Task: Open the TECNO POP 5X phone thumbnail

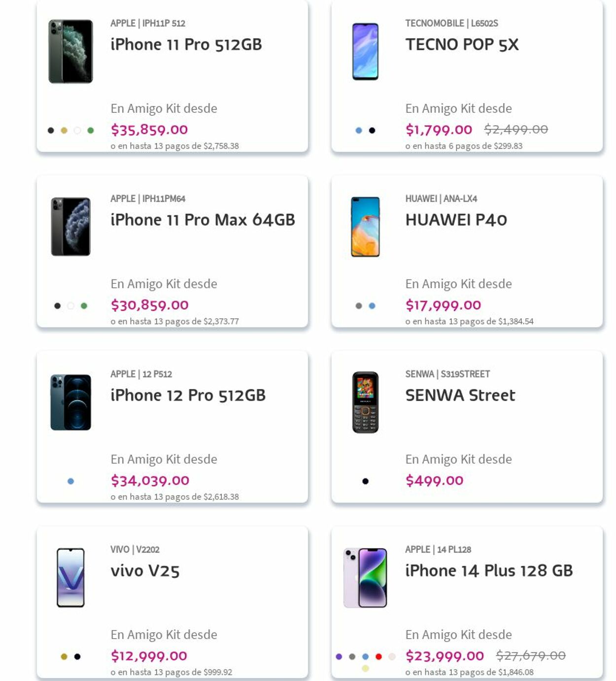Action: pyautogui.click(x=365, y=51)
